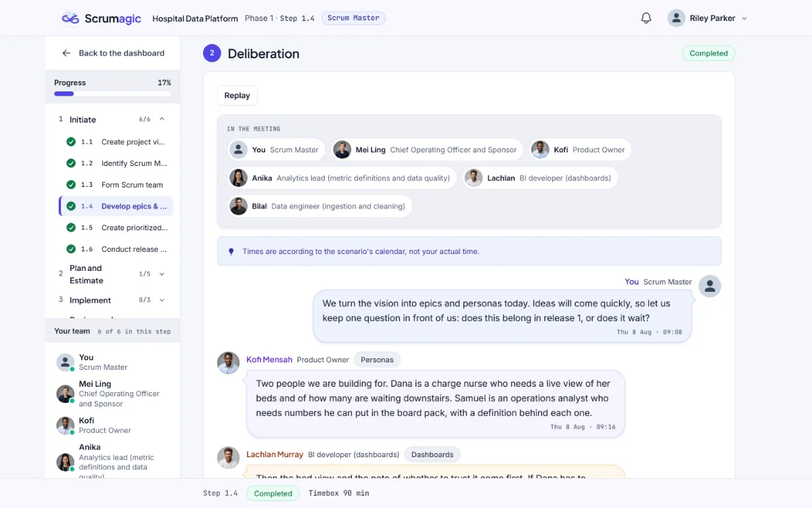Click the lightbulb tip icon

231,251
